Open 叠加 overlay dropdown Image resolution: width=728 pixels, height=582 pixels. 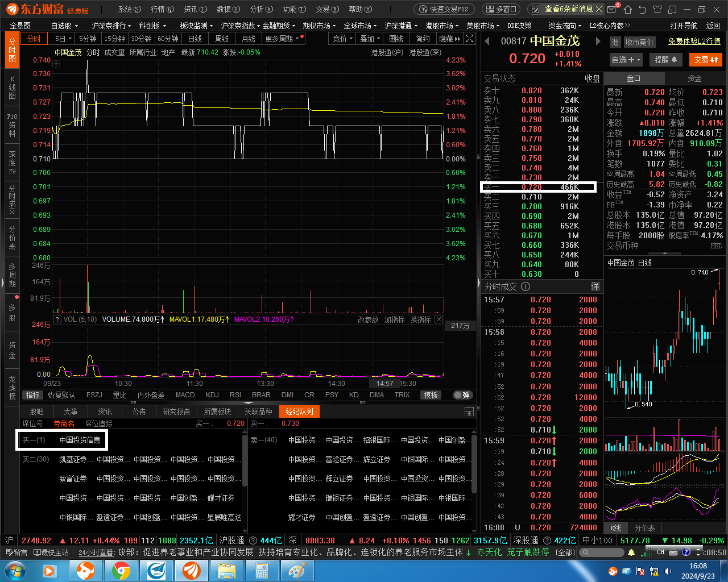(x=370, y=39)
